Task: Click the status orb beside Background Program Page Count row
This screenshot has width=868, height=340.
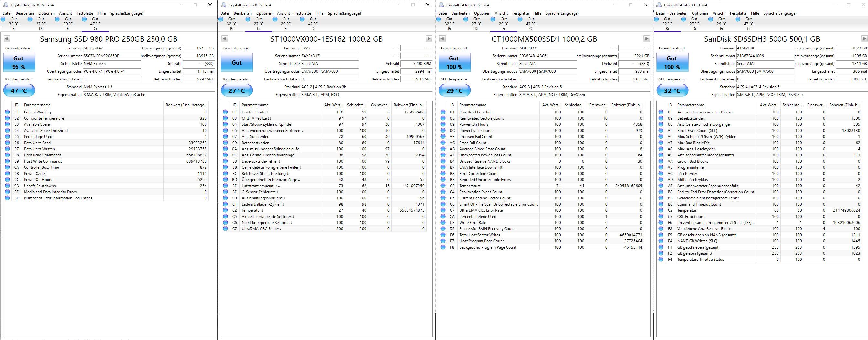Action: click(443, 247)
